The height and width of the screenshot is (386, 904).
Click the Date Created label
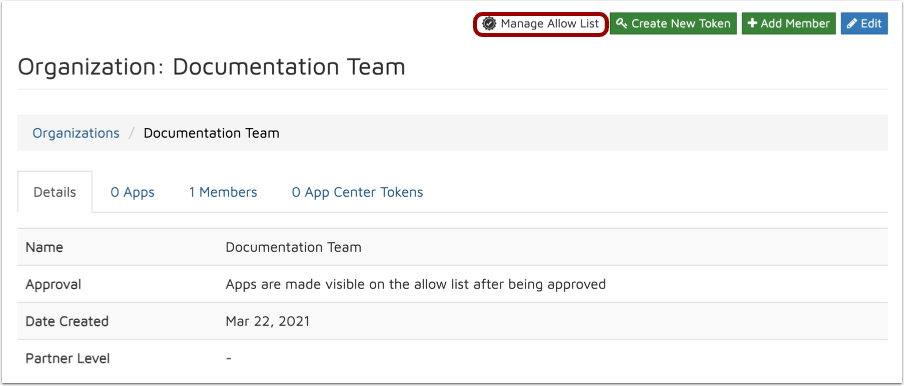[x=67, y=321]
